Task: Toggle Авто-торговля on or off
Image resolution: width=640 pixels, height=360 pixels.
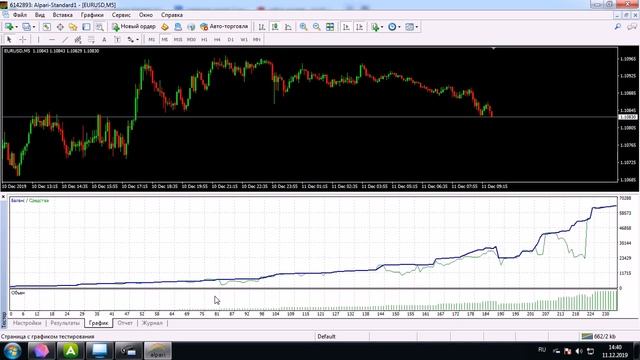Action: coord(224,27)
